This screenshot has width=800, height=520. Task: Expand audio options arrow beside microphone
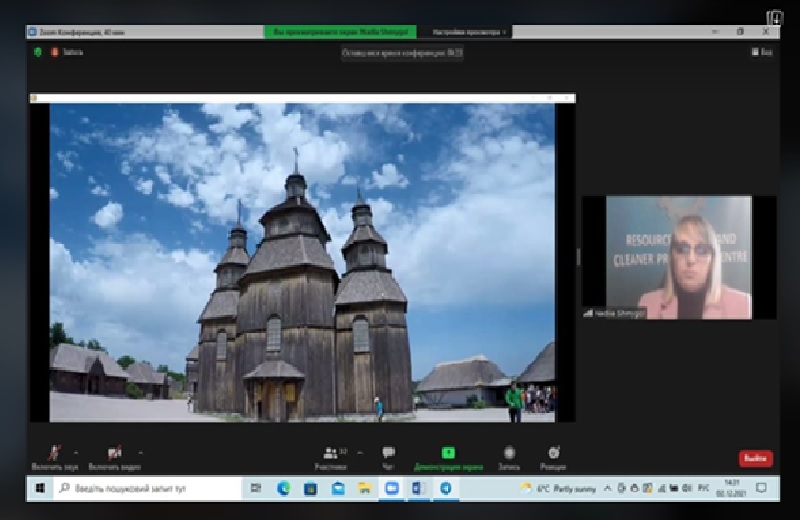click(x=76, y=450)
